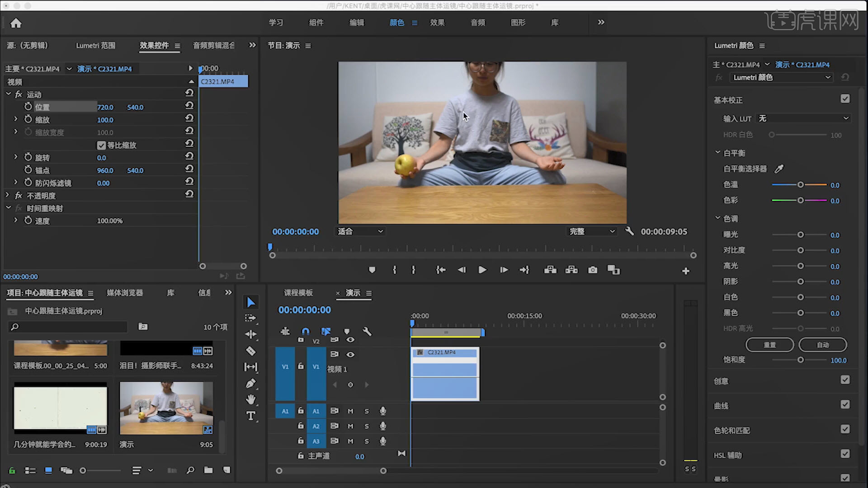Adjust the Saturation slider handle

point(801,360)
